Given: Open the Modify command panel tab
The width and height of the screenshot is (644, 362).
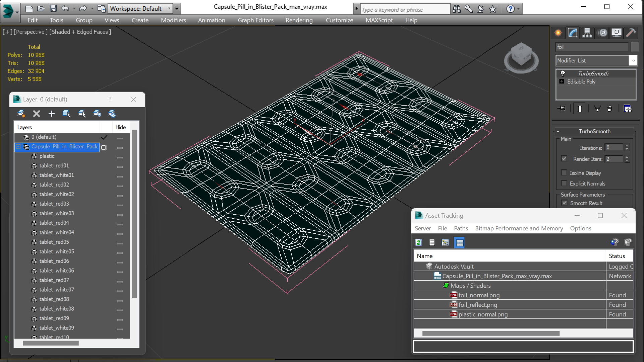Looking at the screenshot, I should coord(573,33).
